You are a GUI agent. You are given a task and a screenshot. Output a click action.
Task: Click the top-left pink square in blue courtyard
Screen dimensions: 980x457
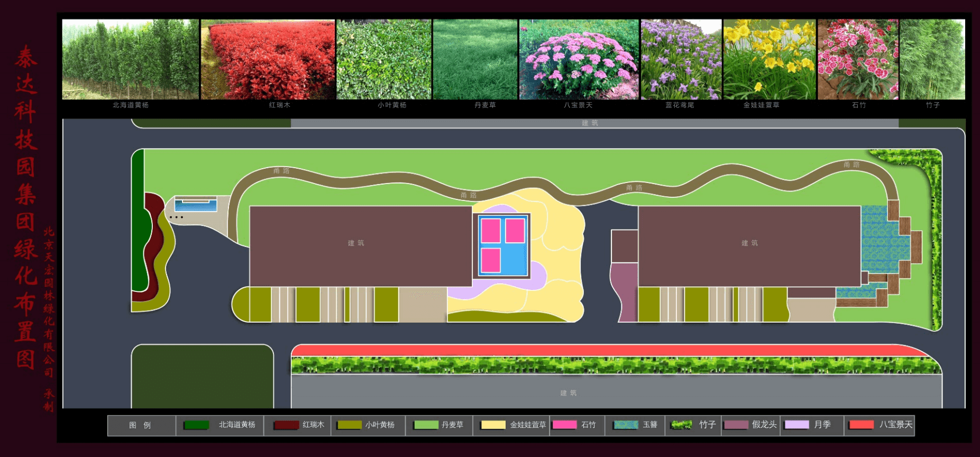click(x=491, y=231)
